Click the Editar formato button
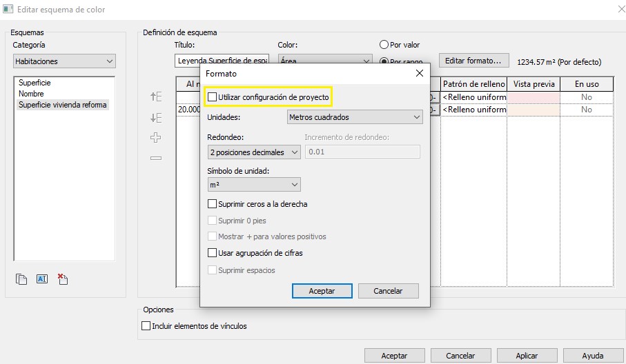Viewport: 626px width, 364px height. click(x=473, y=61)
